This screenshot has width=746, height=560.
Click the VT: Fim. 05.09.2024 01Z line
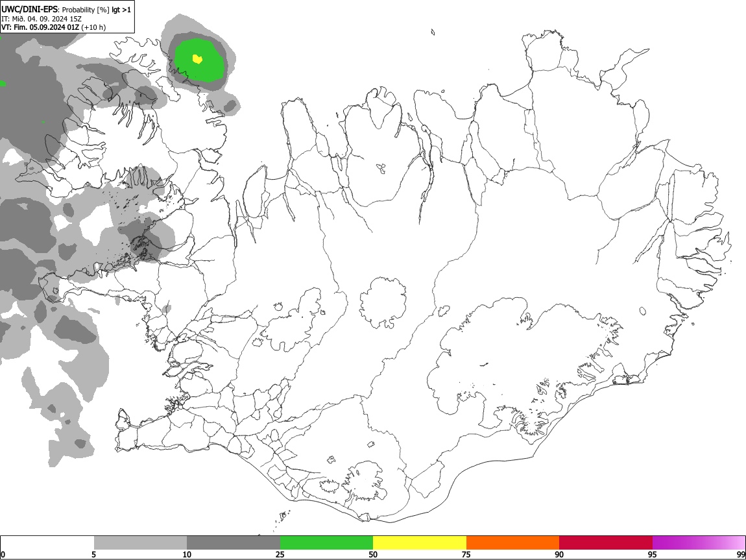40,27
